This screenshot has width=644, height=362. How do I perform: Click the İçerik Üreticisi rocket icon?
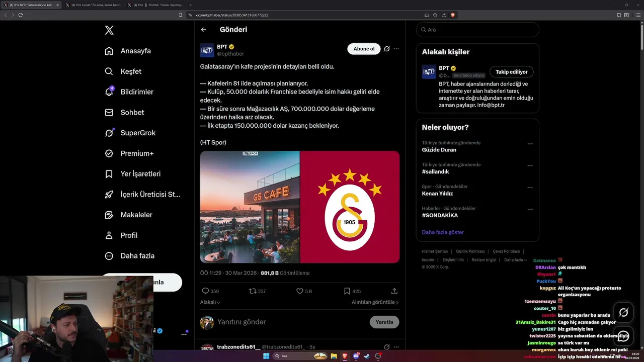(x=109, y=195)
